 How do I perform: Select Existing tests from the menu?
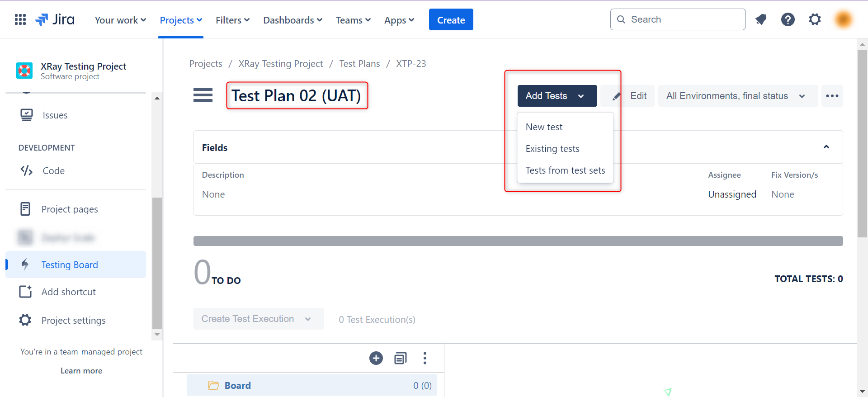pos(552,149)
